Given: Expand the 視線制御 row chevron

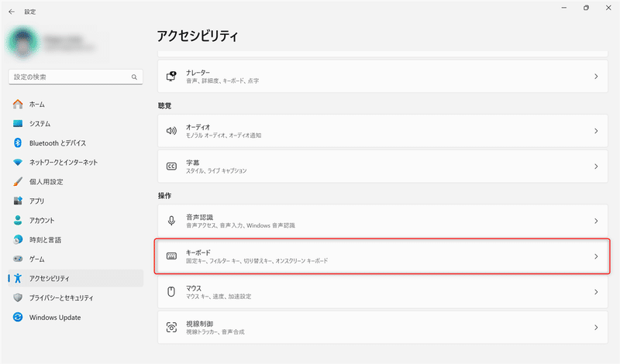Looking at the screenshot, I should coord(596,328).
